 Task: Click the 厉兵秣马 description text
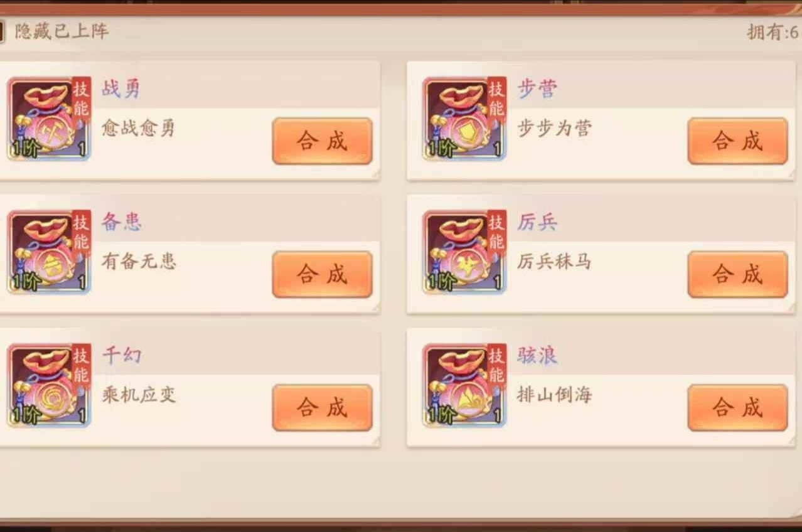pyautogui.click(x=554, y=262)
